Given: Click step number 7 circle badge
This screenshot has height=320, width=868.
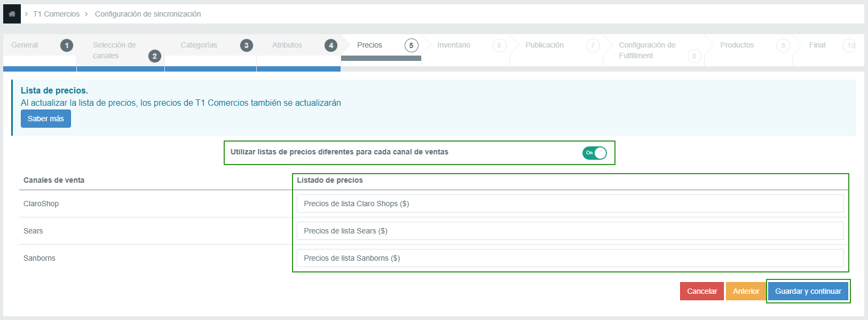Looking at the screenshot, I should coord(593,45).
